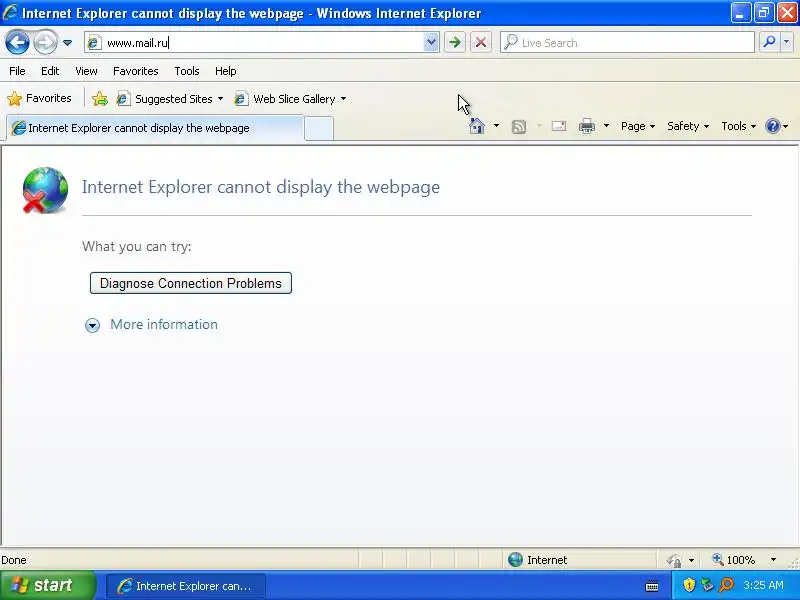This screenshot has width=800, height=600.
Task: Open the command bar Tools dropdown
Action: point(738,126)
